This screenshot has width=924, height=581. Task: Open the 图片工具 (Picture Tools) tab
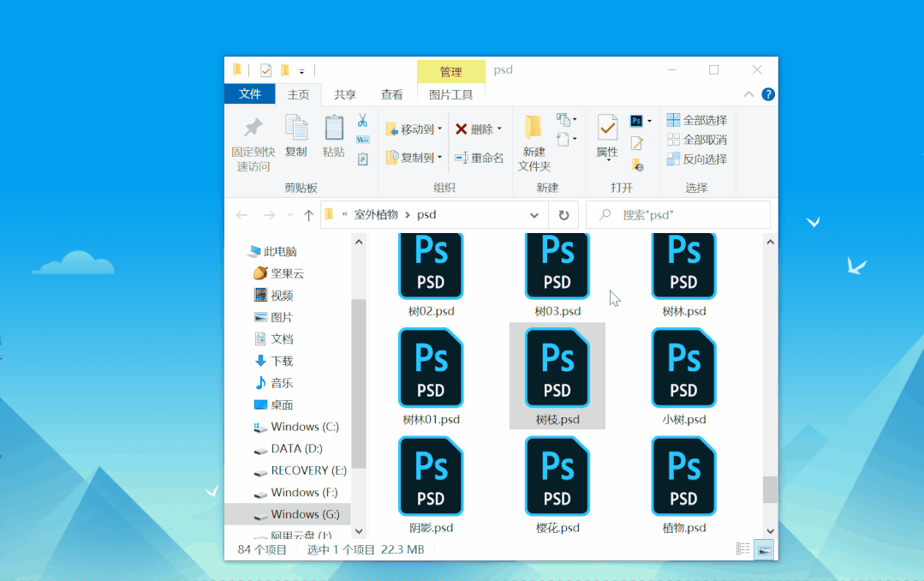450,94
